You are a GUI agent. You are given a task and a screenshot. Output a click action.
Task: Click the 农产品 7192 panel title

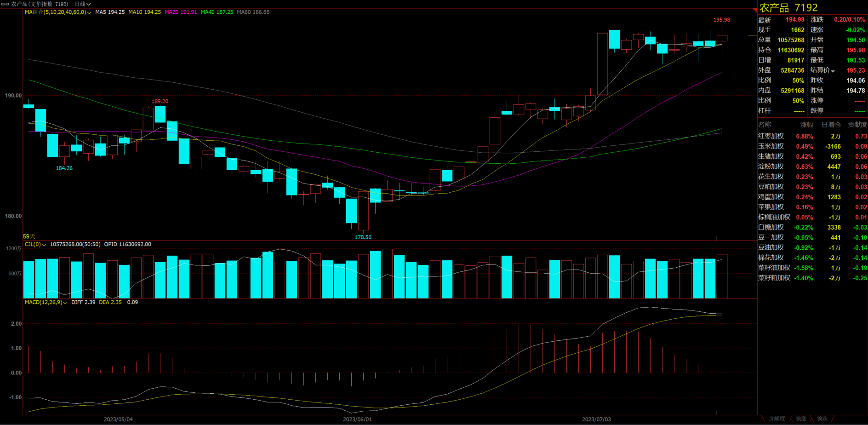click(x=788, y=8)
